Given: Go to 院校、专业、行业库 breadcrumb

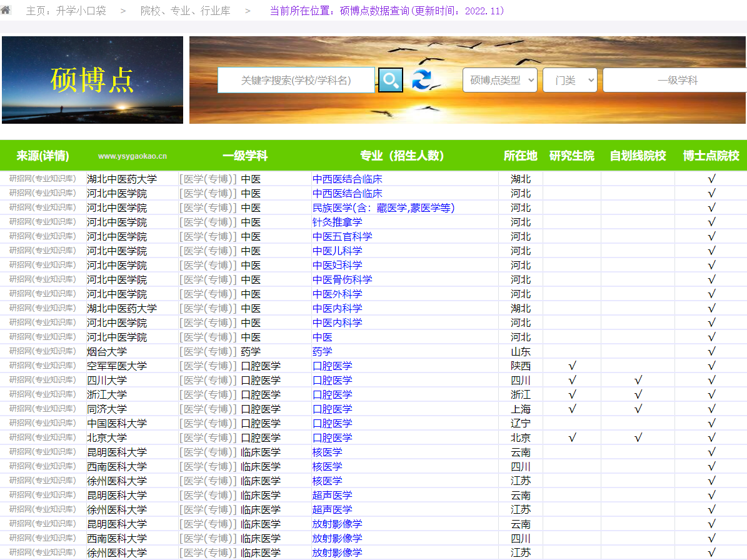Looking at the screenshot, I should 185,11.
